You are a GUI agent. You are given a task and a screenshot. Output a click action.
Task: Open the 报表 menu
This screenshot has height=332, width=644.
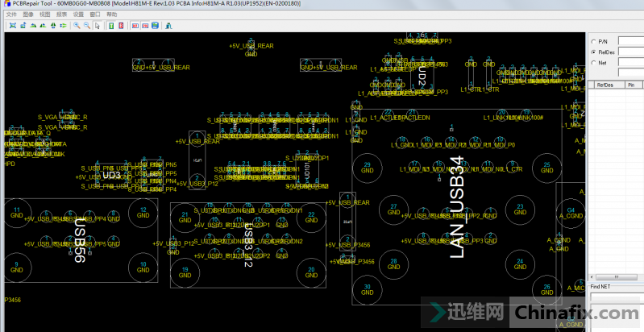pos(61,15)
